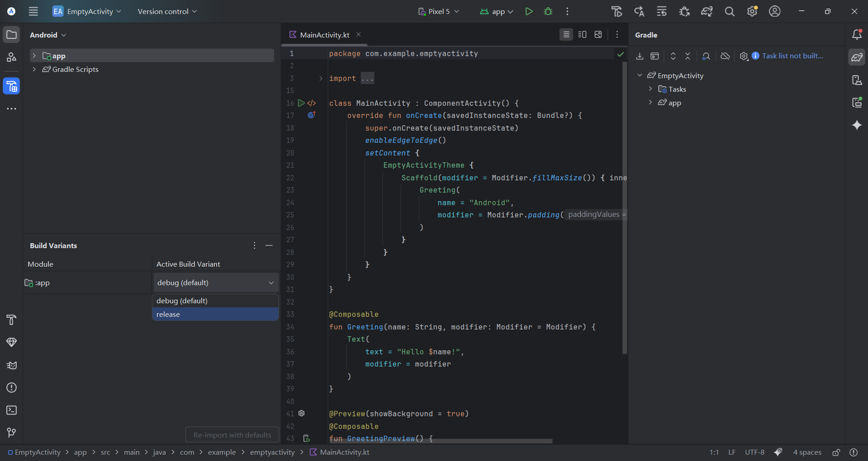
Task: Collapse all nodes in the Gradle panel
Action: 687,56
